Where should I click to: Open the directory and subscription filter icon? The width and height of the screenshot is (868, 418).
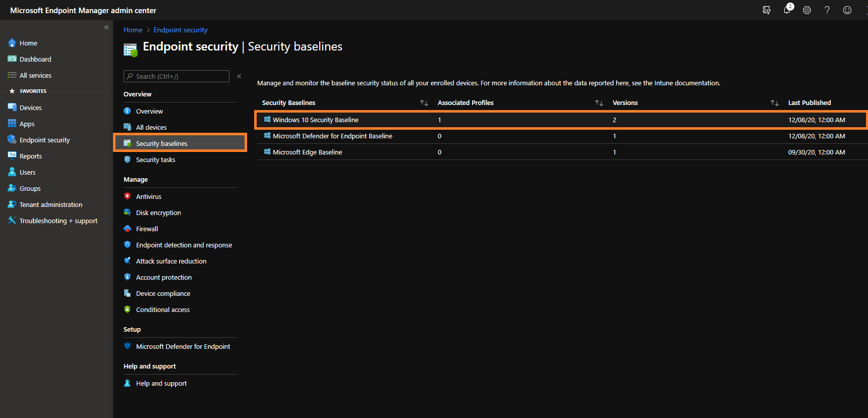click(767, 10)
